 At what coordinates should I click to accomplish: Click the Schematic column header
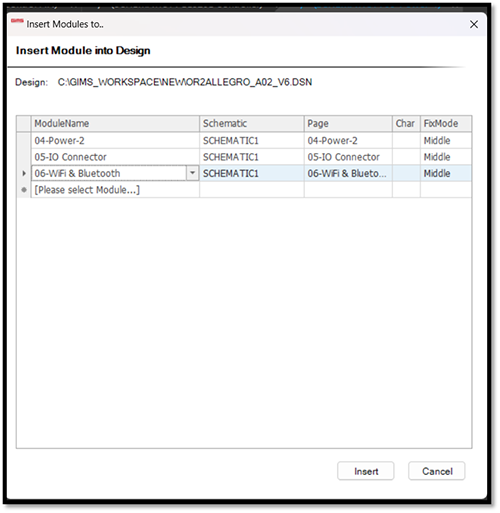coord(252,124)
